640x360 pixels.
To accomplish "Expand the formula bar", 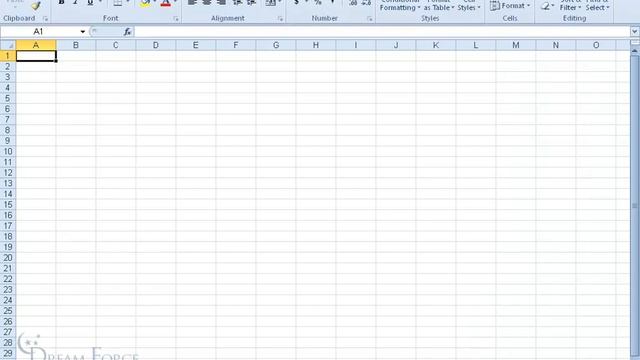I will click(x=635, y=31).
